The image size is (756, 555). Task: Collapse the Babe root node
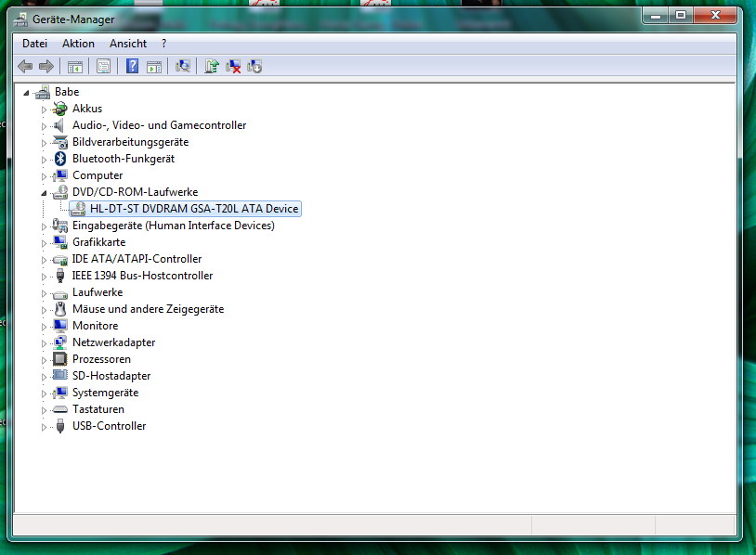pyautogui.click(x=26, y=93)
